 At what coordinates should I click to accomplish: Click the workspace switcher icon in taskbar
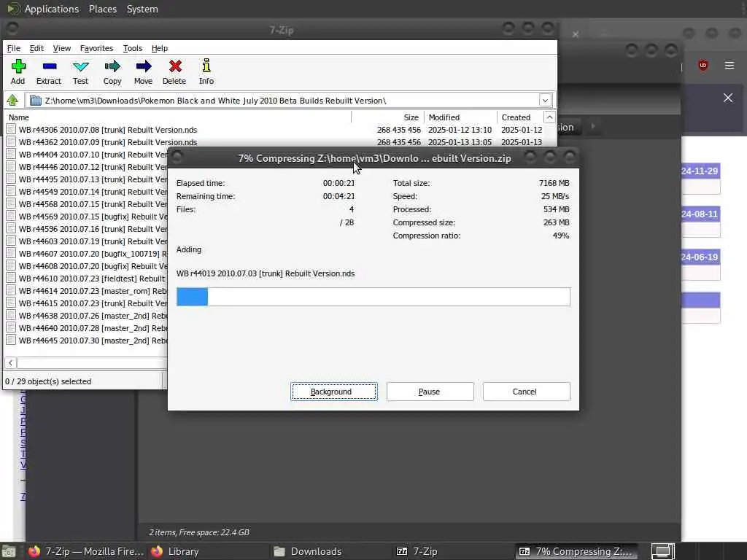coord(662,551)
